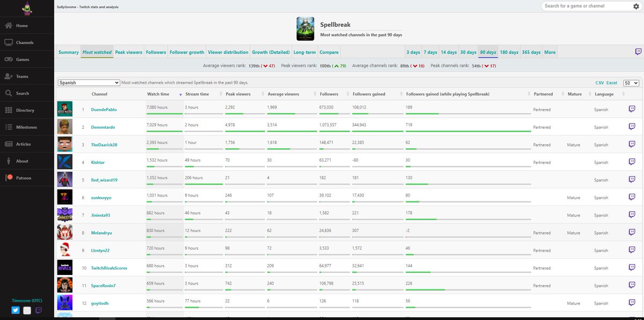Click Kishtar's avatar thumbnail
This screenshot has width=644, height=320.
(64, 162)
